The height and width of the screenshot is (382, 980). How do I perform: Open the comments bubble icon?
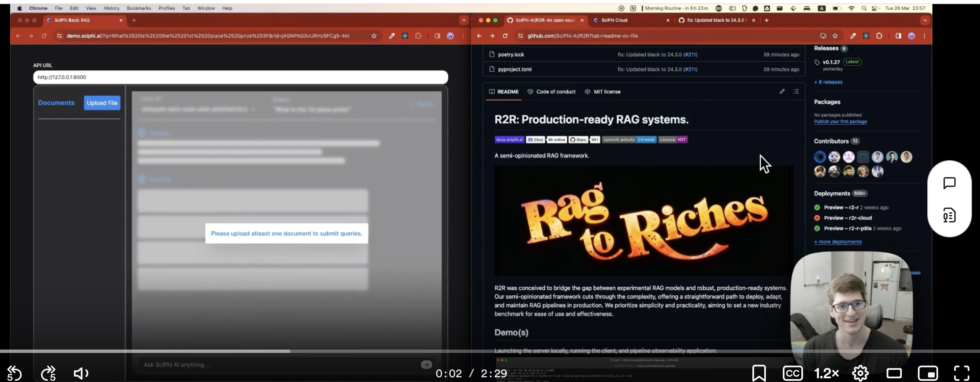click(x=949, y=183)
